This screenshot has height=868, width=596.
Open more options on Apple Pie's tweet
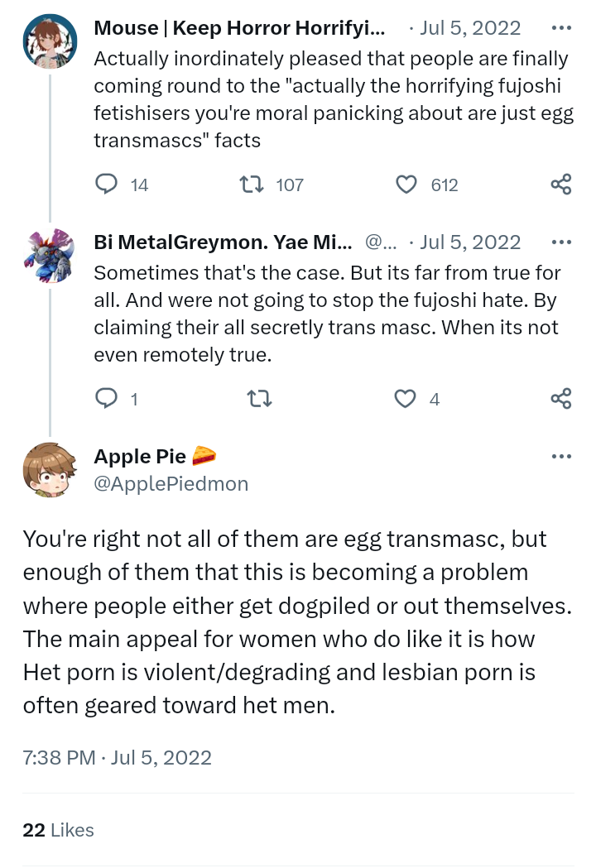[560, 457]
